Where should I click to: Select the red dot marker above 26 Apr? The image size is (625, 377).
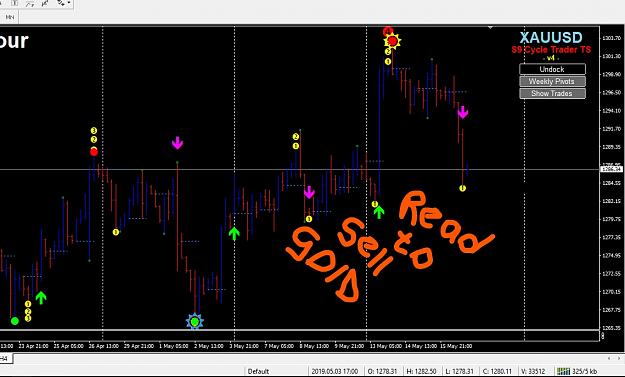coord(94,151)
